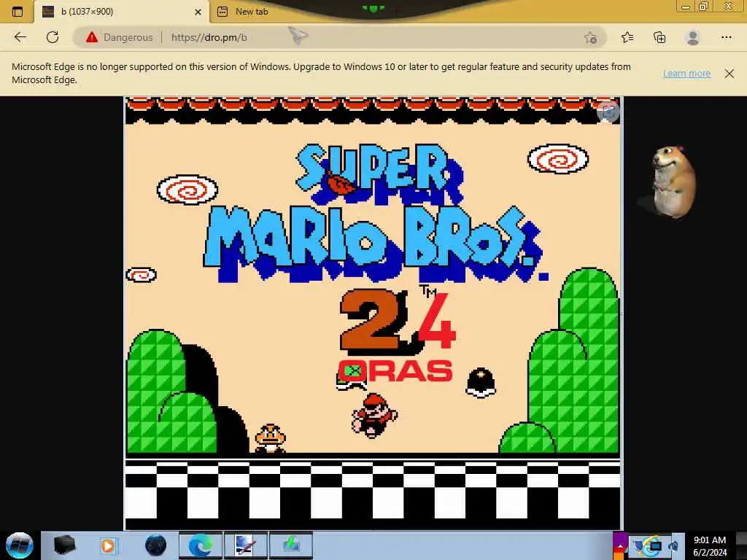Viewport: 747px width, 560px height.
Task: Go back to the previous page
Action: point(20,37)
